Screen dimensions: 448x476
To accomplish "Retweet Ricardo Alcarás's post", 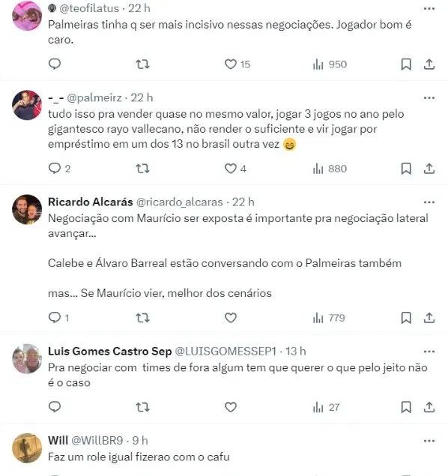I will pyautogui.click(x=142, y=318).
